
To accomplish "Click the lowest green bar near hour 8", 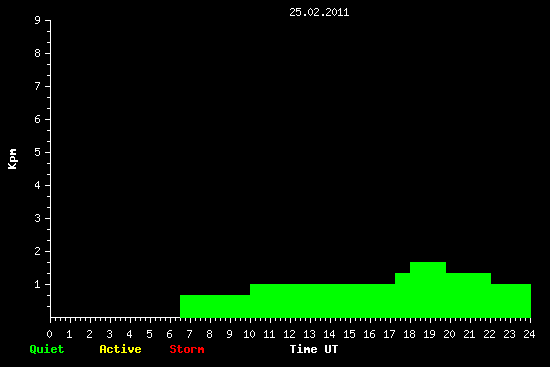I will pos(215,306).
